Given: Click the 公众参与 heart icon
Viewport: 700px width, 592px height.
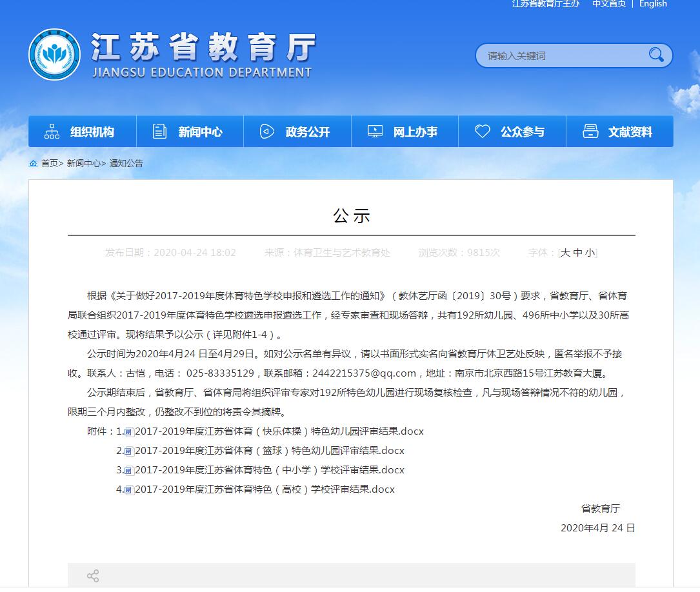Looking at the screenshot, I should [x=482, y=131].
